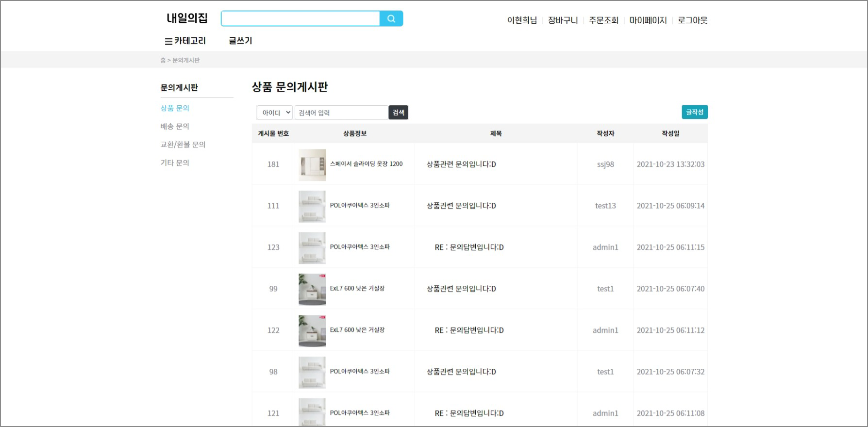The height and width of the screenshot is (427, 868).
Task: Click author ssj98
Action: click(605, 164)
